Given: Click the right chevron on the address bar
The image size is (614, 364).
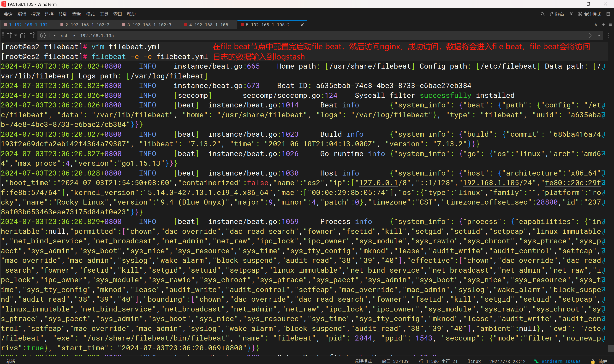Looking at the screenshot, I should point(590,35).
